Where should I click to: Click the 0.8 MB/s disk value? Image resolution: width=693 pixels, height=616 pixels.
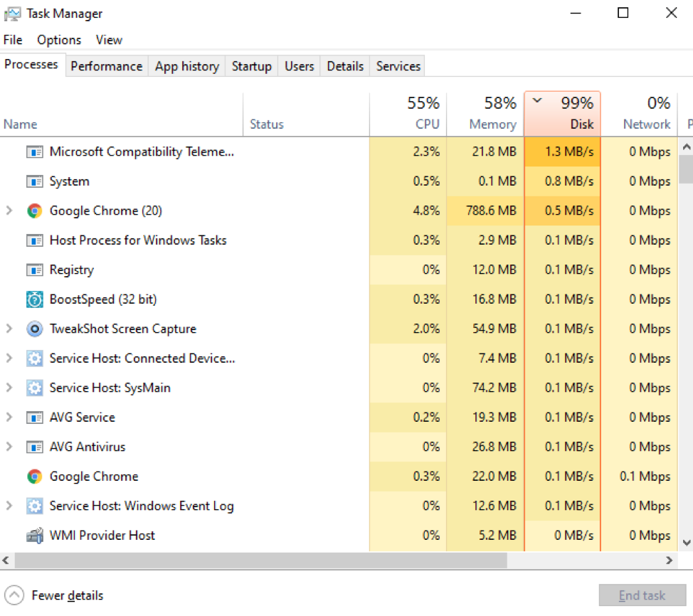click(x=569, y=181)
